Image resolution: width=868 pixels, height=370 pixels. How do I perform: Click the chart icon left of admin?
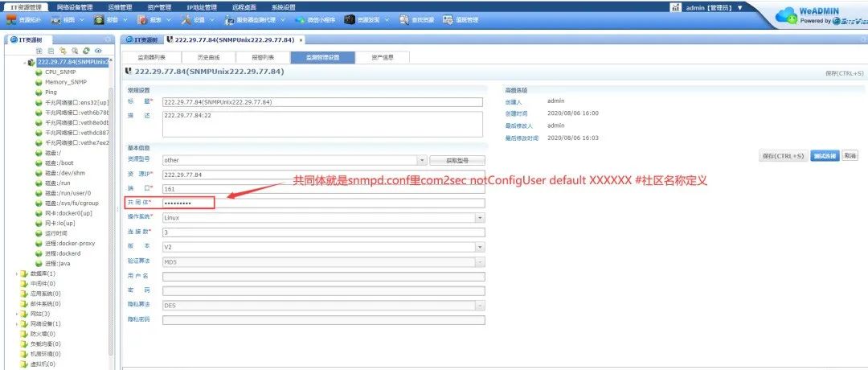coord(675,7)
